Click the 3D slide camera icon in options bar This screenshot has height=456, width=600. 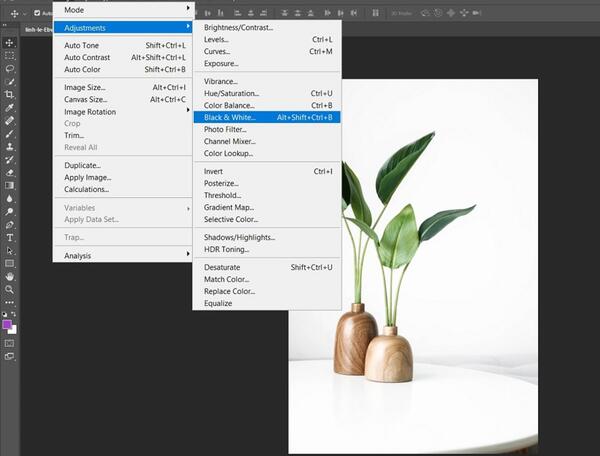click(x=464, y=13)
